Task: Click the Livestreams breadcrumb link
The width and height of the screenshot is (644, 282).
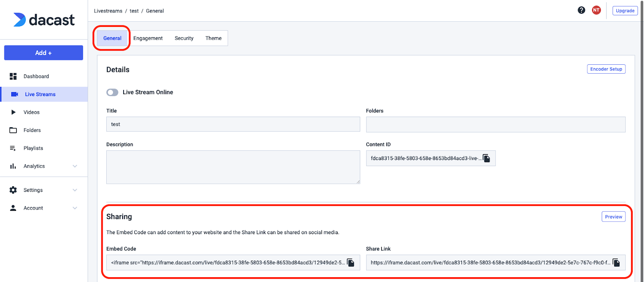Action: click(x=108, y=11)
